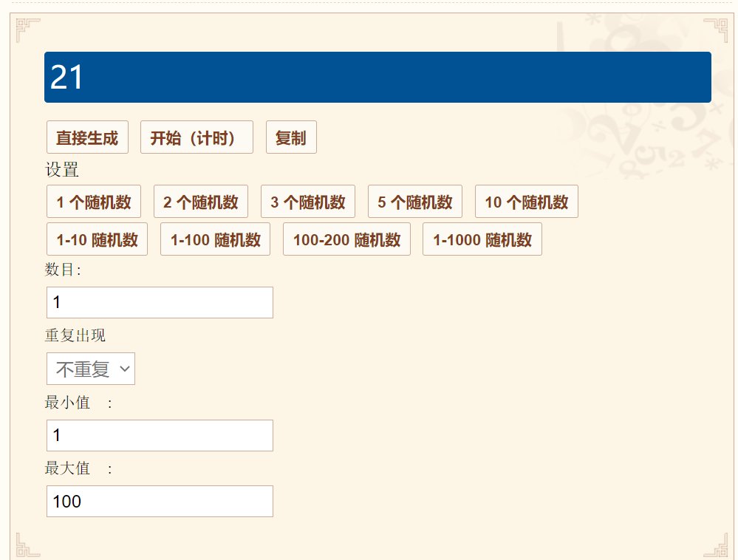Pick 10 个随机数 preset
This screenshot has height=560, width=738.
click(526, 202)
